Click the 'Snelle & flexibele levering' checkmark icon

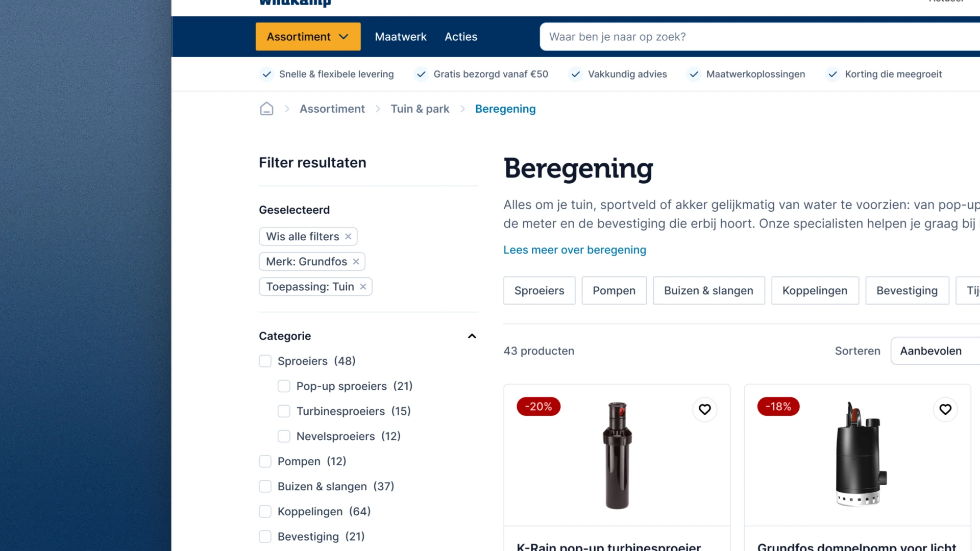click(266, 74)
